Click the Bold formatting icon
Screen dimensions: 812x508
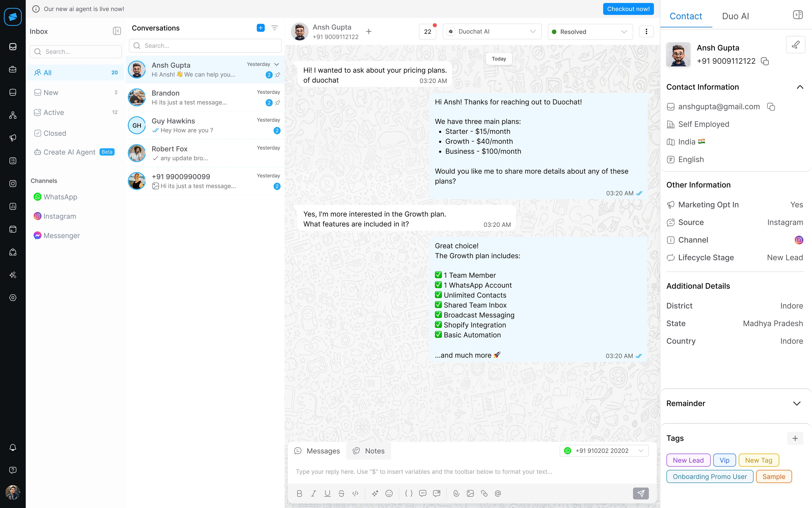tap(300, 493)
